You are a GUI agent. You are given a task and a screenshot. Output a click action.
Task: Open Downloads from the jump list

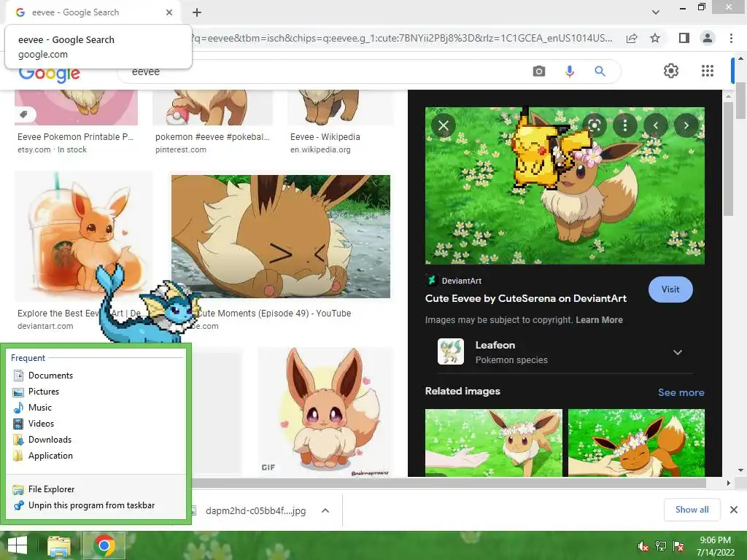96,440
